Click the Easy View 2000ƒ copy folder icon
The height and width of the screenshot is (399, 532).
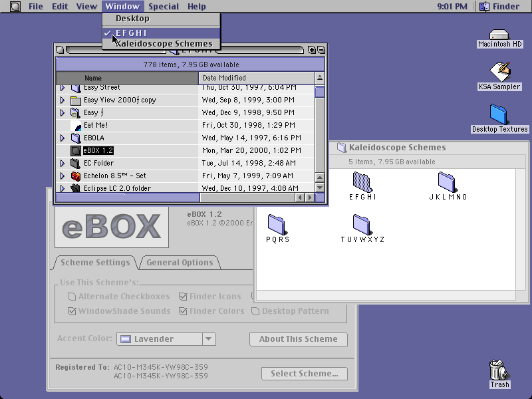(76, 100)
